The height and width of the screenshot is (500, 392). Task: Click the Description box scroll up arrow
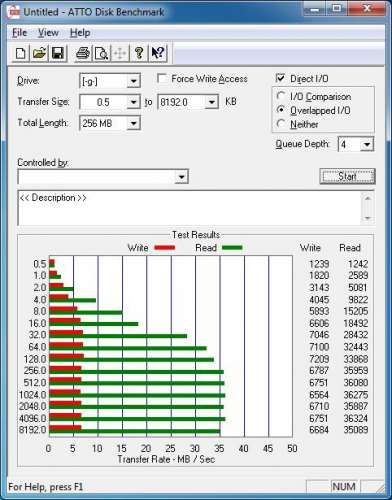(x=368, y=198)
